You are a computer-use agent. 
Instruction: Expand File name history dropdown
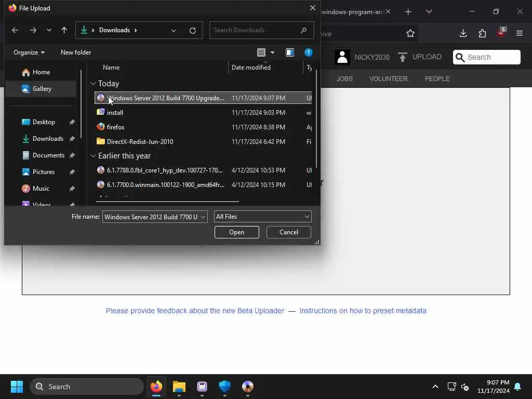pyautogui.click(x=203, y=217)
